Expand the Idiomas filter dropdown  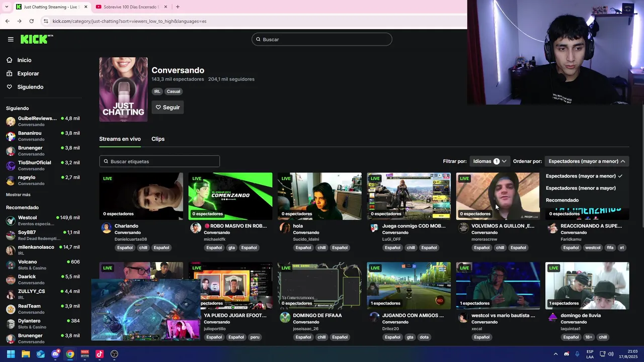[x=489, y=161]
